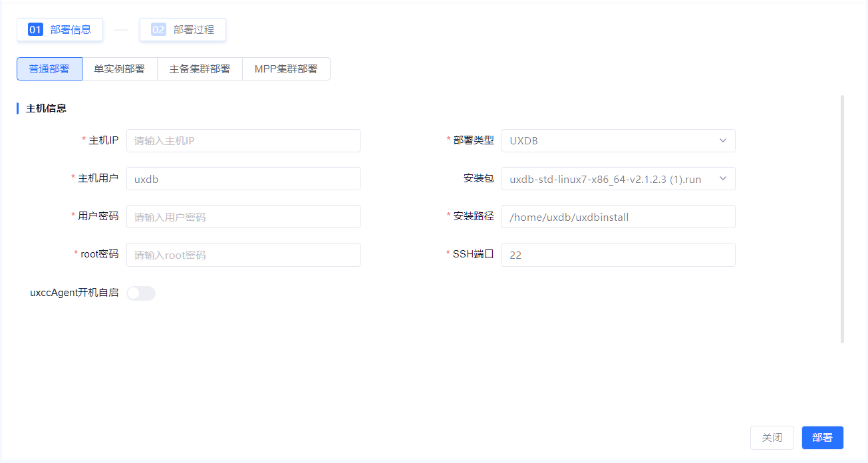Click the 02 step number badge

158,30
